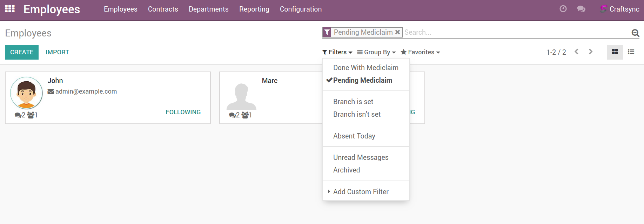Expand the Add Custom Filter option
The image size is (644, 224).
tap(361, 192)
